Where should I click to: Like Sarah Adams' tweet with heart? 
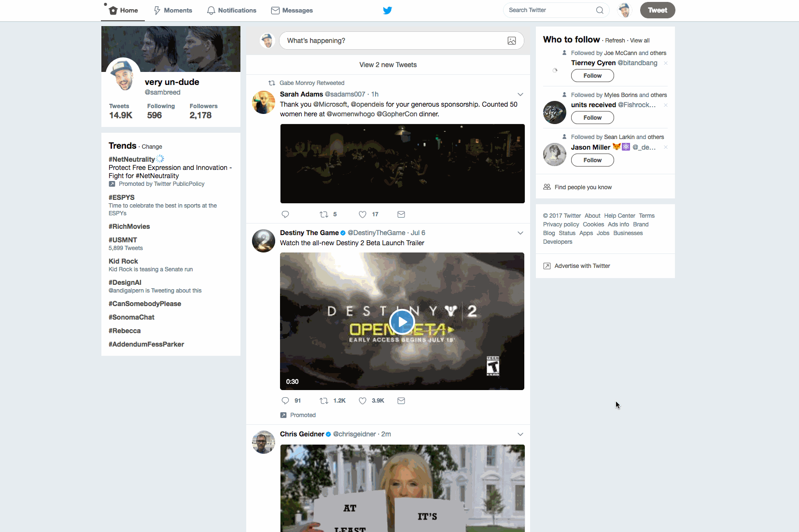(363, 214)
